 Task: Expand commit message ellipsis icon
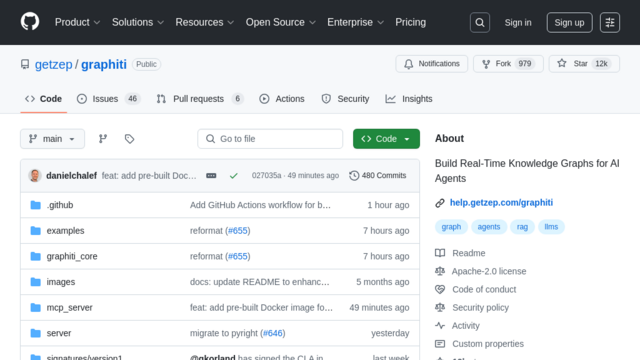(211, 176)
